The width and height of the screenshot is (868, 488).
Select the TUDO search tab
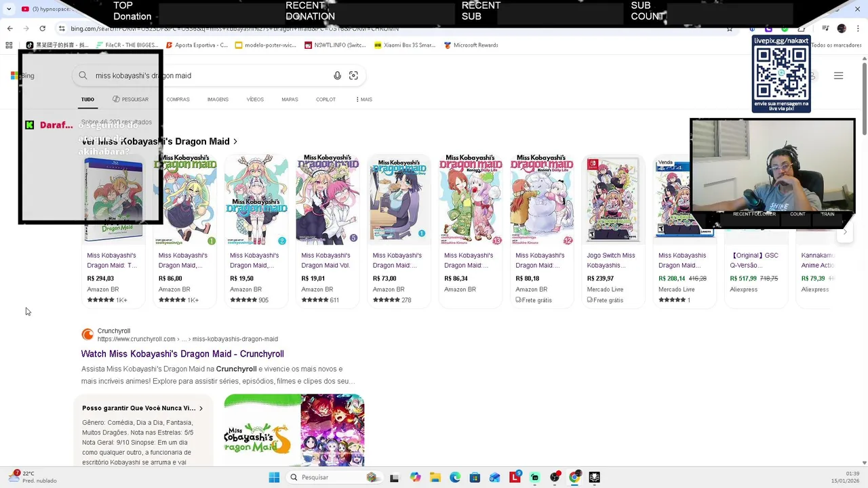[87, 100]
